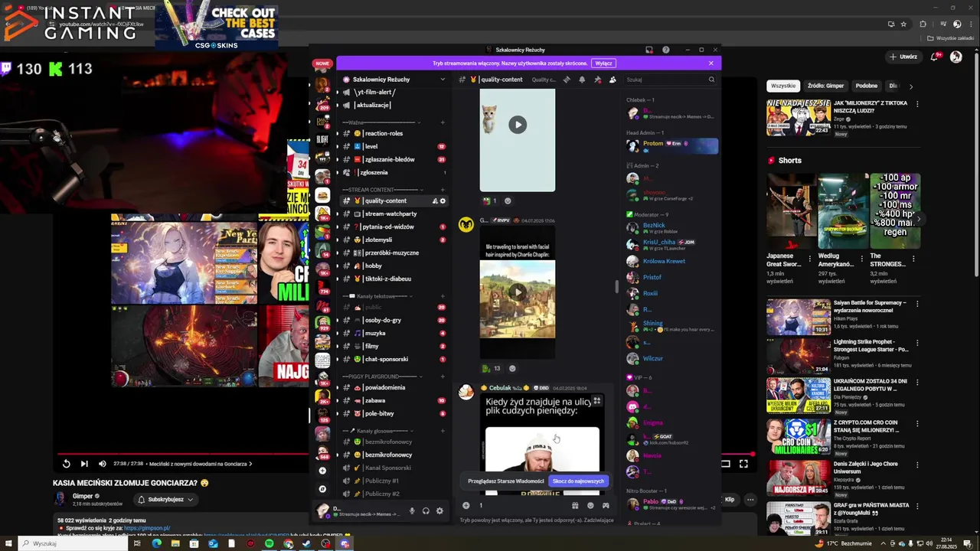Open Protom's profile in member list
This screenshot has height=551, width=980.
point(672,145)
